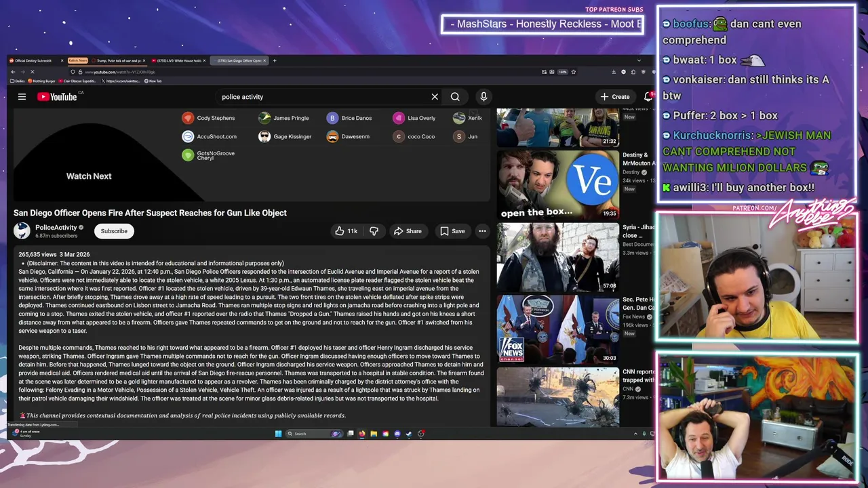Switch to the LIVE: White House browser tab
Screen dimensions: 868x488
click(178, 60)
